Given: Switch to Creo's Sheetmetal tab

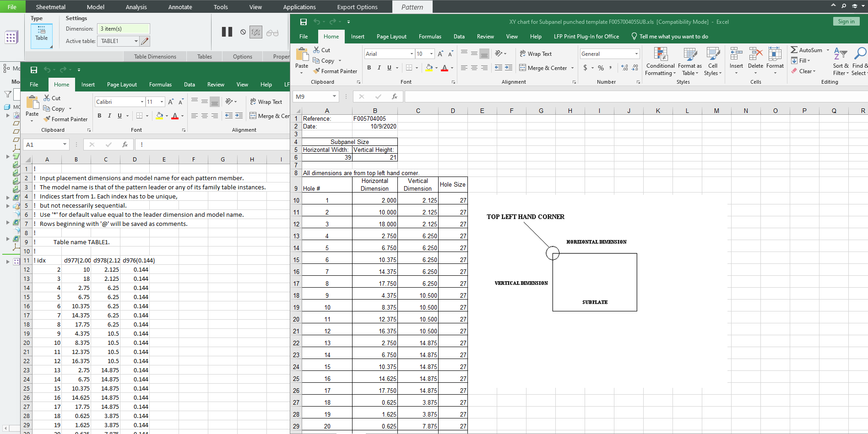Looking at the screenshot, I should 50,7.
